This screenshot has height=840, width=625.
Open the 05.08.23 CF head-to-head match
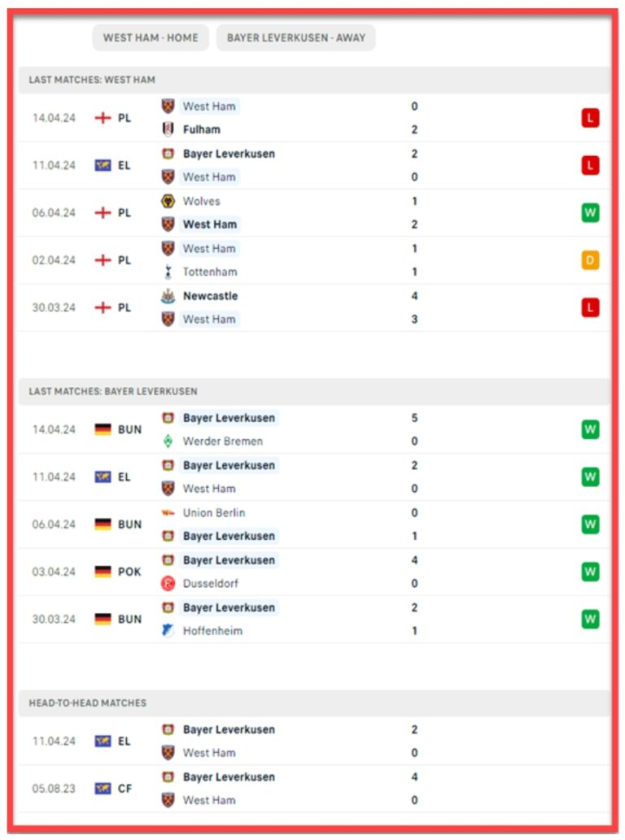tap(314, 789)
